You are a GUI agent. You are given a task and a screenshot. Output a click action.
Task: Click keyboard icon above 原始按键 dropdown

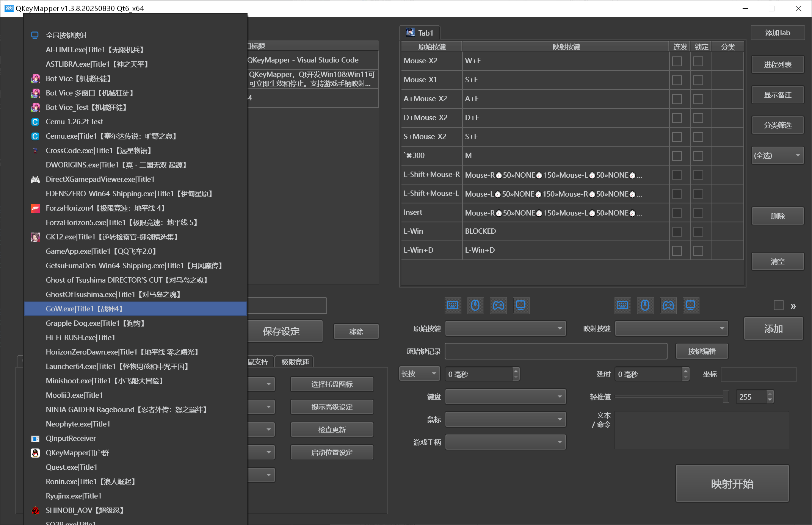[x=453, y=305]
